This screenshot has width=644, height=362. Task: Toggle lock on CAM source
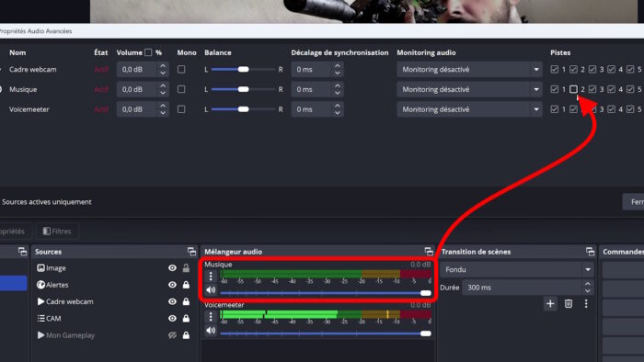[186, 318]
